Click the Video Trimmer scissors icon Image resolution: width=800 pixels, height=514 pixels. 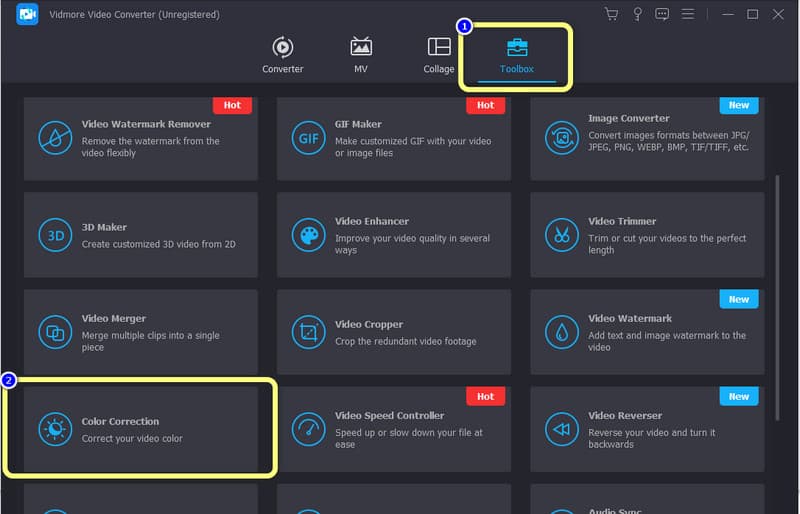click(561, 235)
